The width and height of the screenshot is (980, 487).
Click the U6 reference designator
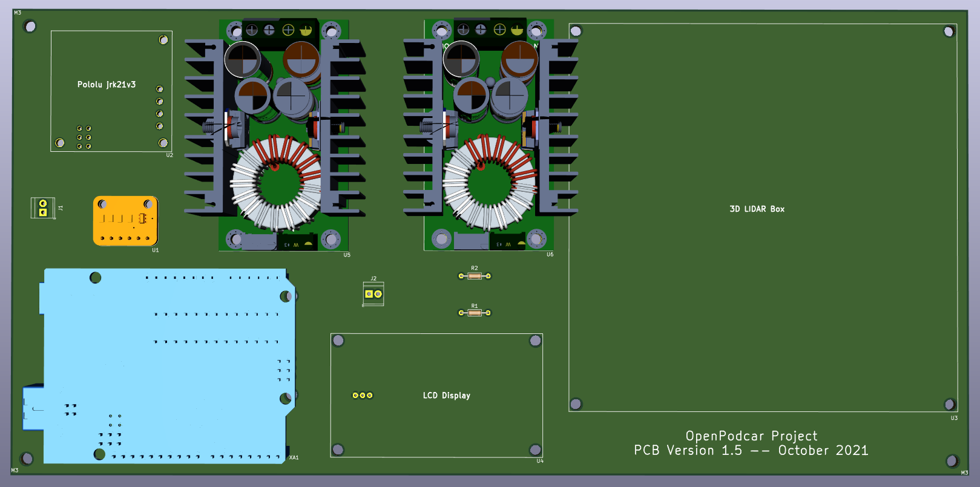pyautogui.click(x=550, y=255)
